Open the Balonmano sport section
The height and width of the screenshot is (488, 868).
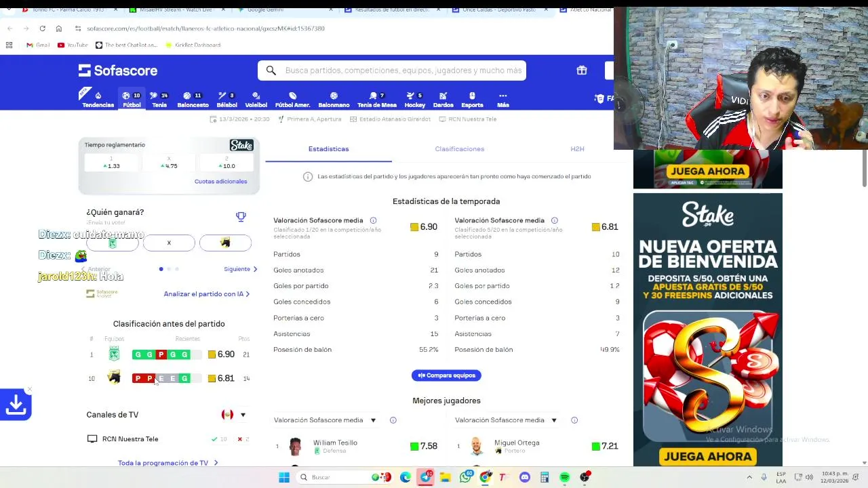pyautogui.click(x=334, y=99)
